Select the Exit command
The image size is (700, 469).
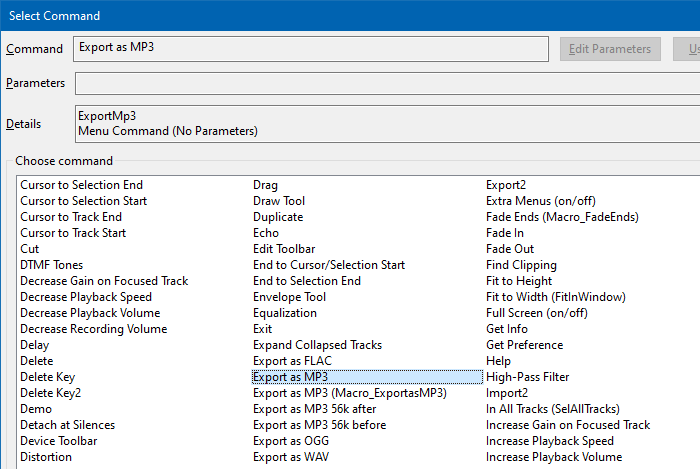[262, 329]
